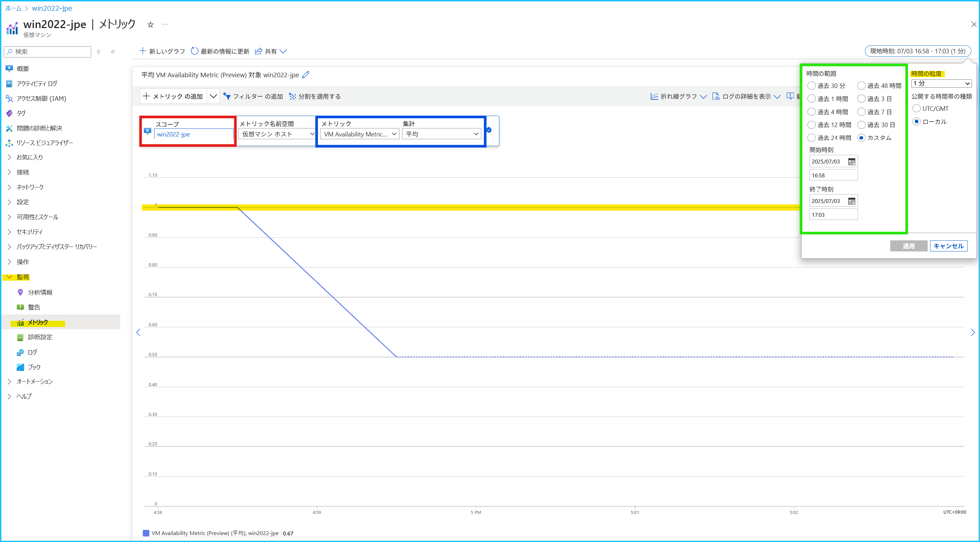Click the metric confirmed checkmark icon
Screen dimensions: 980x542
coord(489,130)
